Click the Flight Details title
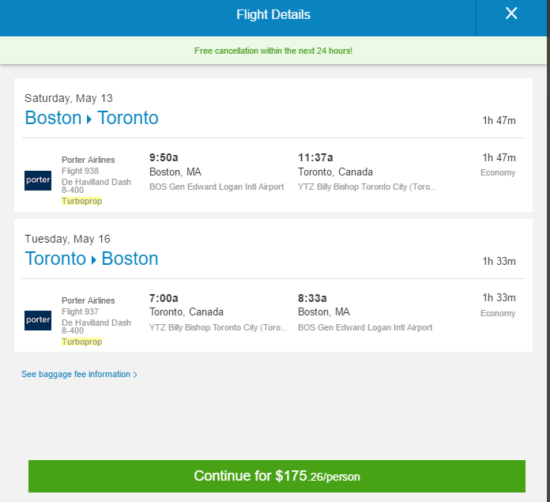 pos(273,15)
